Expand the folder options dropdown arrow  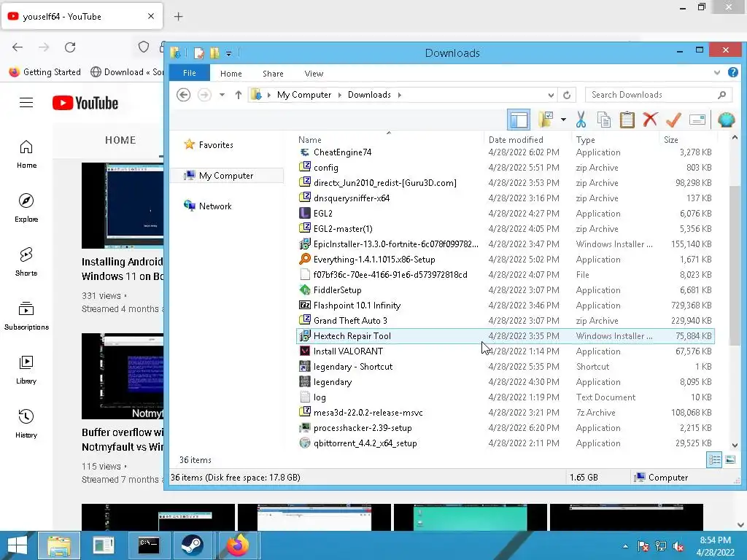[563, 120]
